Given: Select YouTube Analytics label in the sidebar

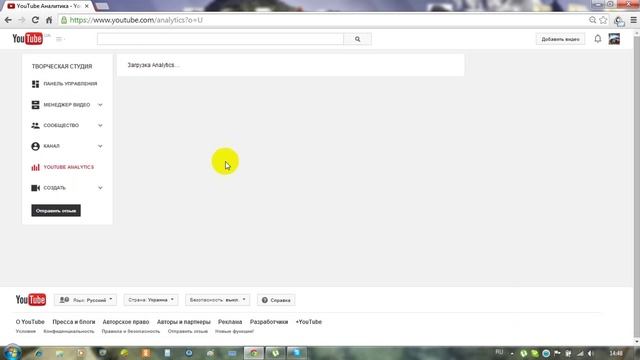Looking at the screenshot, I should (69, 167).
